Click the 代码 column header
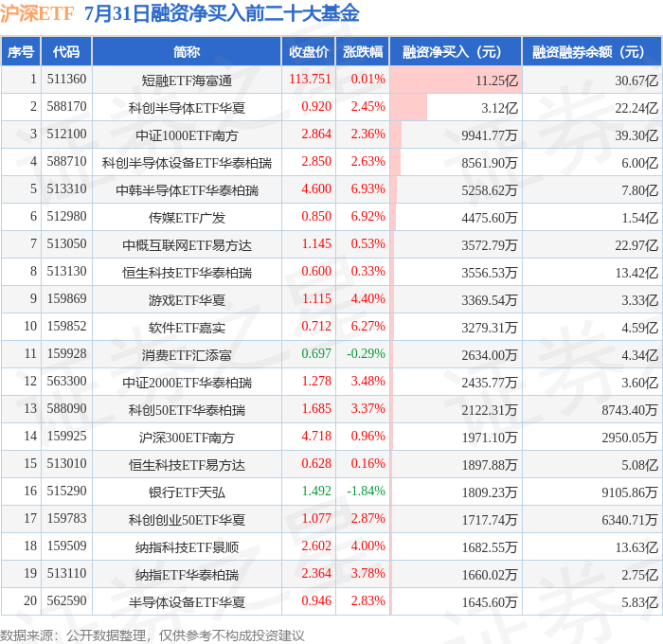The height and width of the screenshot is (644, 663). pos(66,51)
